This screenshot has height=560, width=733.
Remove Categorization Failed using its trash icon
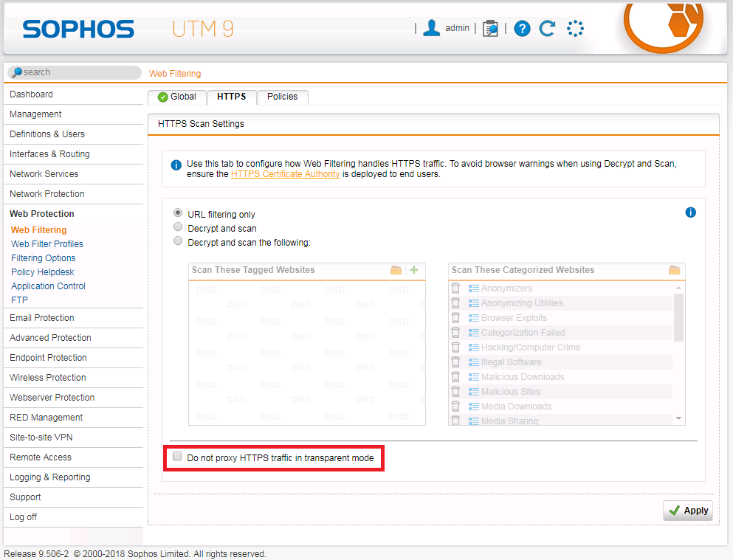tap(455, 333)
